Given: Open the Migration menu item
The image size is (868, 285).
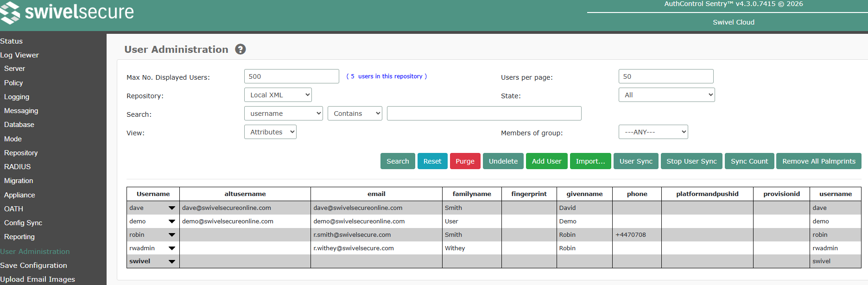Looking at the screenshot, I should click(x=19, y=181).
